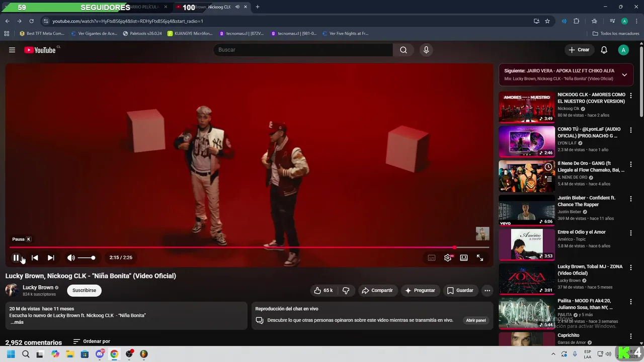This screenshot has width=644, height=362.
Task: Open the Crear menu
Action: point(579,50)
